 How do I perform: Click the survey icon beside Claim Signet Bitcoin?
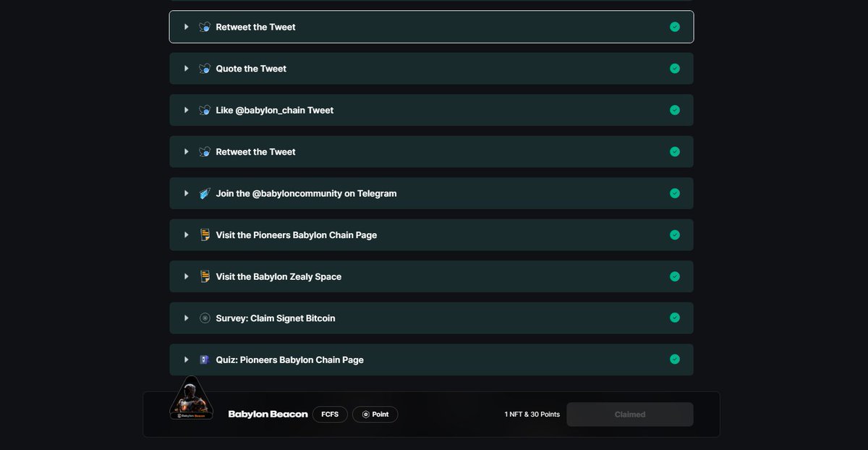click(205, 318)
